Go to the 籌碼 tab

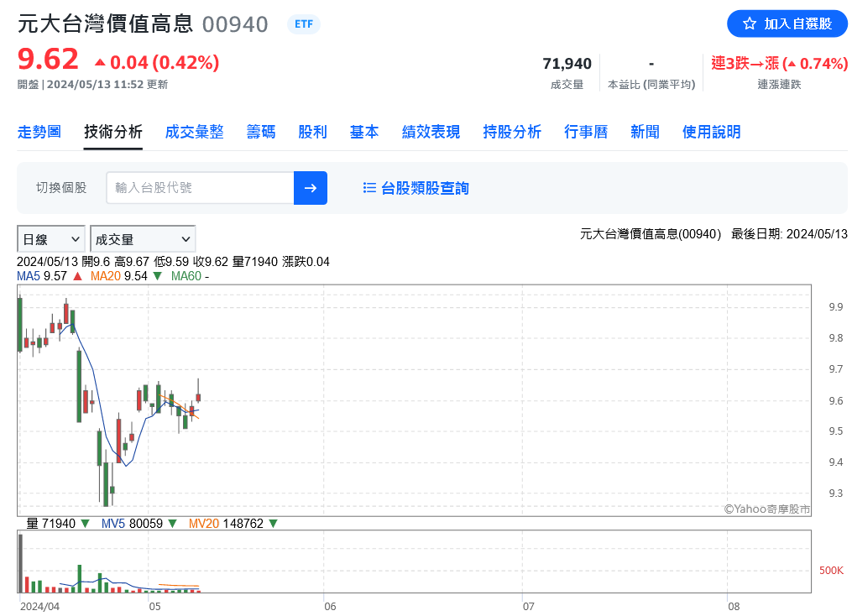pos(261,132)
